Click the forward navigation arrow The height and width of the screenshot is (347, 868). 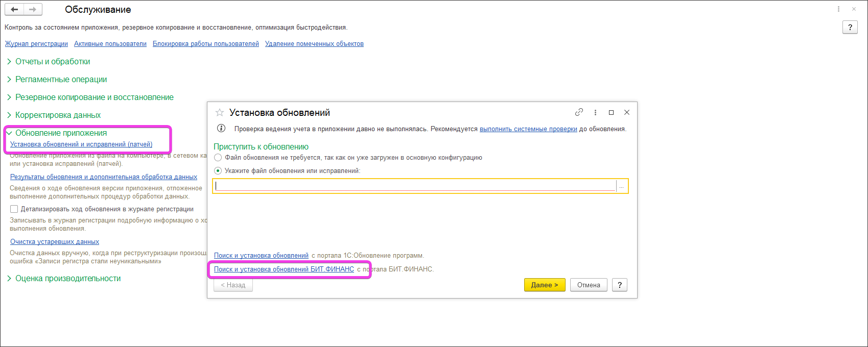pos(33,10)
